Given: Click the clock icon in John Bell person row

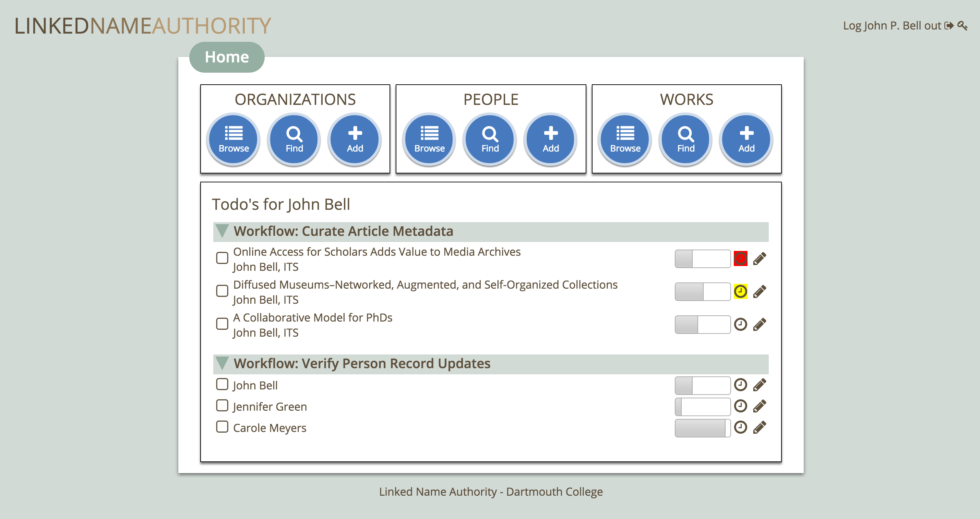Looking at the screenshot, I should (x=740, y=385).
